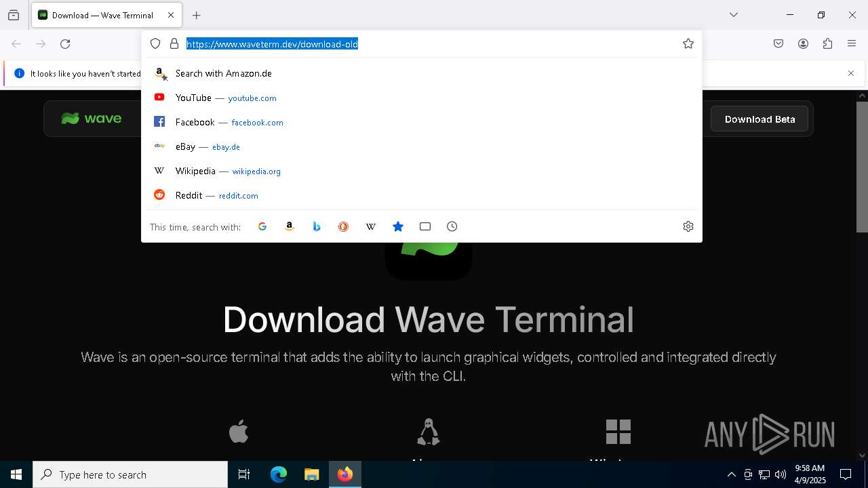
Task: Show hidden system tray icons
Action: click(x=731, y=474)
